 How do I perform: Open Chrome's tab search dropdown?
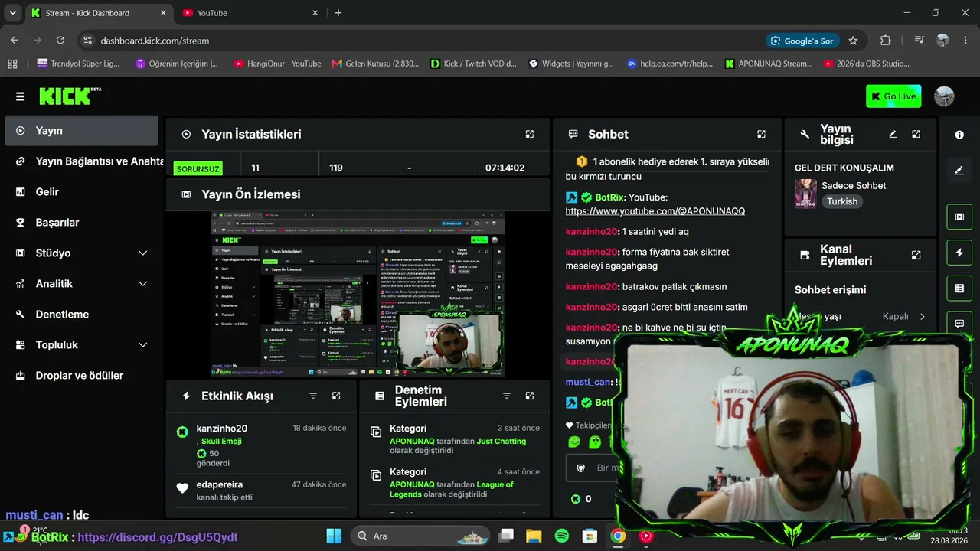tap(12, 13)
